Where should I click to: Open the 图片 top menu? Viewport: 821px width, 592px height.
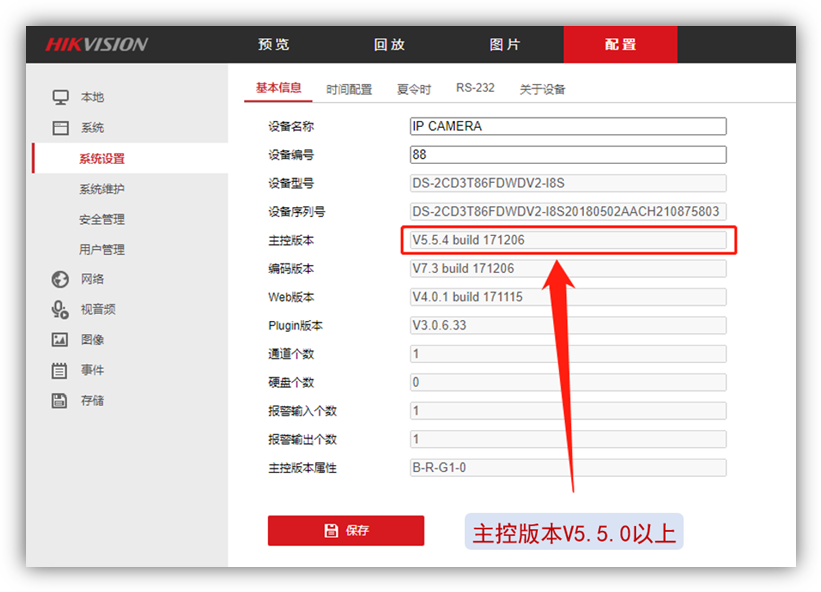(x=505, y=44)
